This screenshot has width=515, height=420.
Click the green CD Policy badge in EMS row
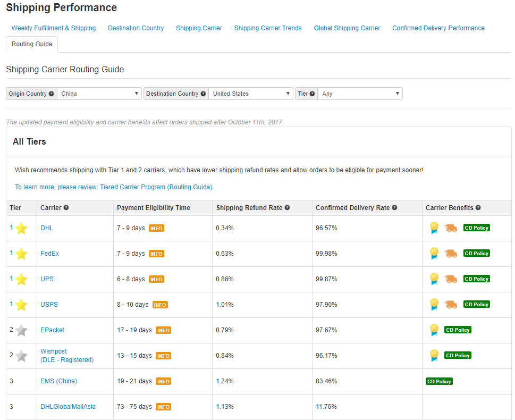click(439, 381)
